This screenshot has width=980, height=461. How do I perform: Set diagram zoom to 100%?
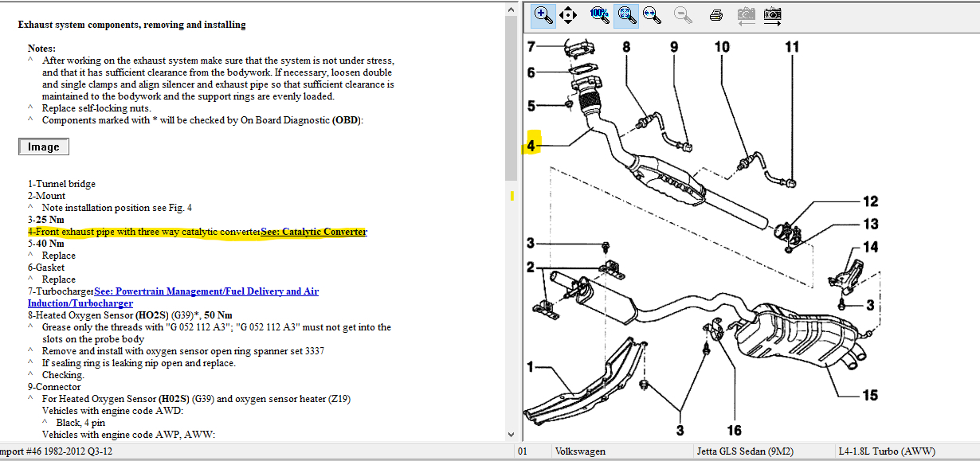pyautogui.click(x=599, y=14)
